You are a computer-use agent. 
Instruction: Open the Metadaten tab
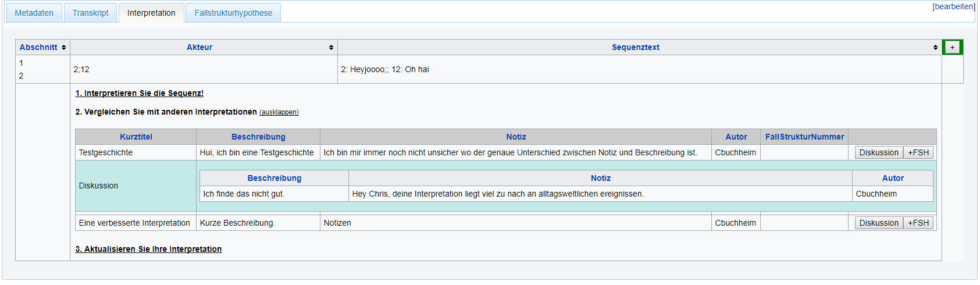pyautogui.click(x=34, y=13)
